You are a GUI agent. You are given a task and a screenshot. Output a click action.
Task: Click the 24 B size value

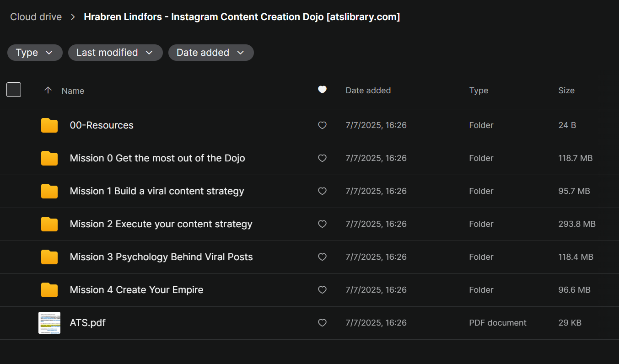pyautogui.click(x=567, y=125)
